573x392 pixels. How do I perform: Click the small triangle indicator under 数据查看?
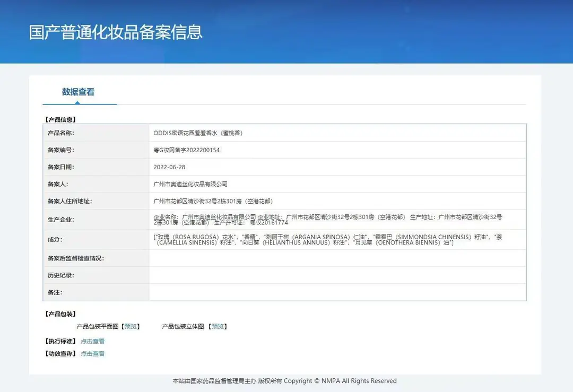click(77, 103)
